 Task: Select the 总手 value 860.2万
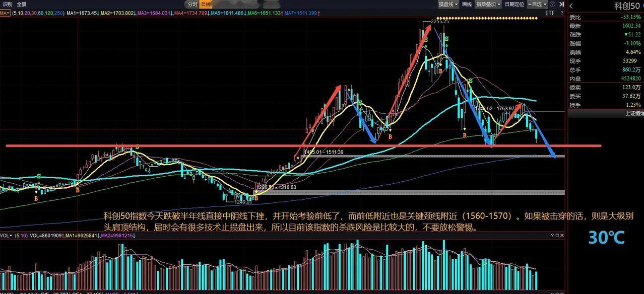click(x=631, y=69)
